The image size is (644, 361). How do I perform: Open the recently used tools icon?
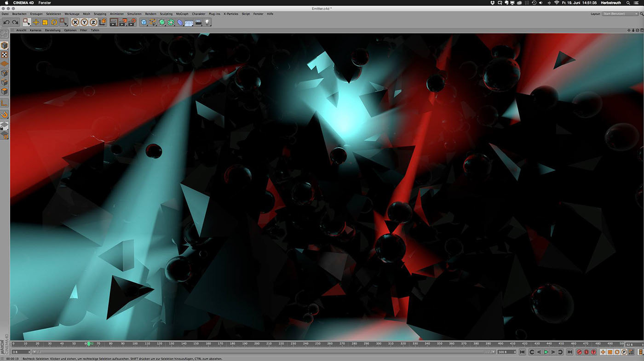(63, 22)
